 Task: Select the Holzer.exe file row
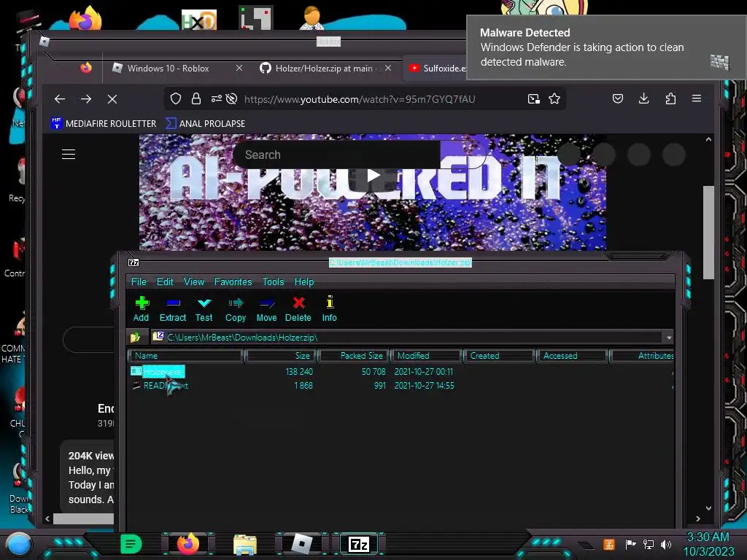pyautogui.click(x=401, y=371)
